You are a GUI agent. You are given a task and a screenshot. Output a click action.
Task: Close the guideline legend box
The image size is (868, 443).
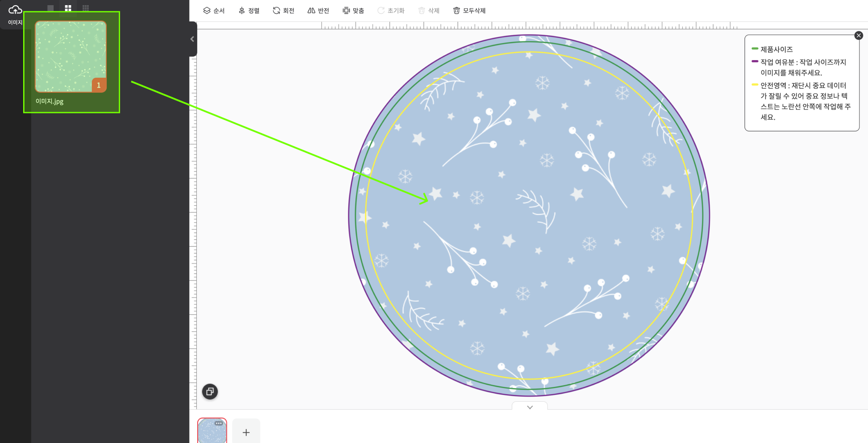pos(859,36)
